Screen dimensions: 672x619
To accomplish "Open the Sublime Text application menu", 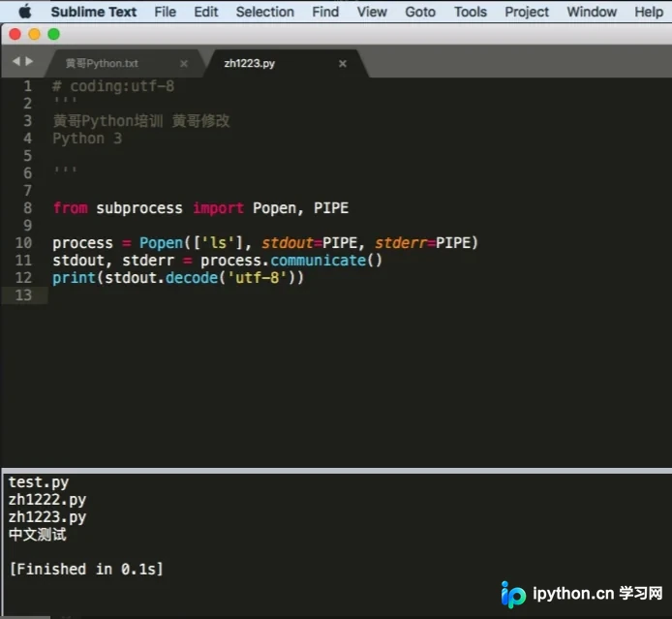I will (x=93, y=12).
